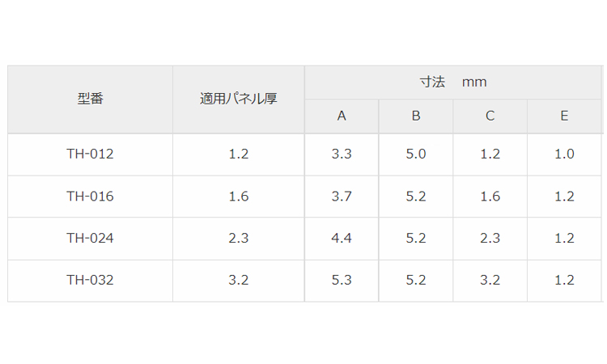Image resolution: width=607 pixels, height=364 pixels.
Task: Click the A value 3.3 cell
Action: [342, 154]
